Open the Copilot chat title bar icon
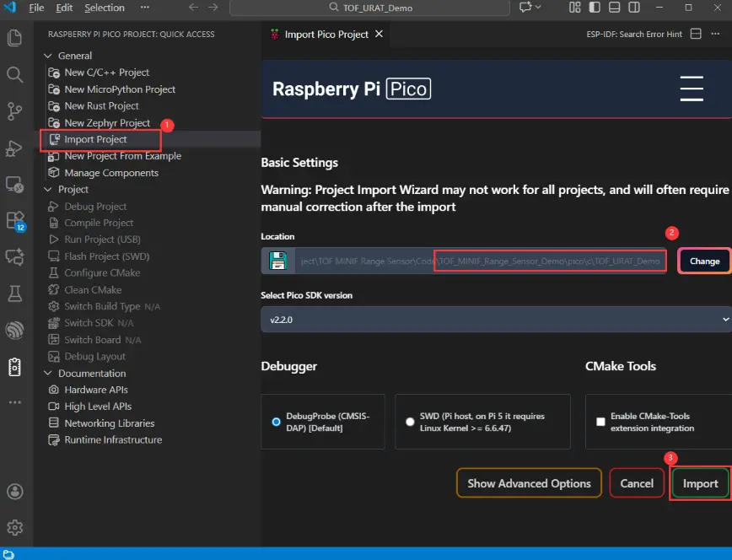Image resolution: width=732 pixels, height=560 pixels. pyautogui.click(x=525, y=8)
